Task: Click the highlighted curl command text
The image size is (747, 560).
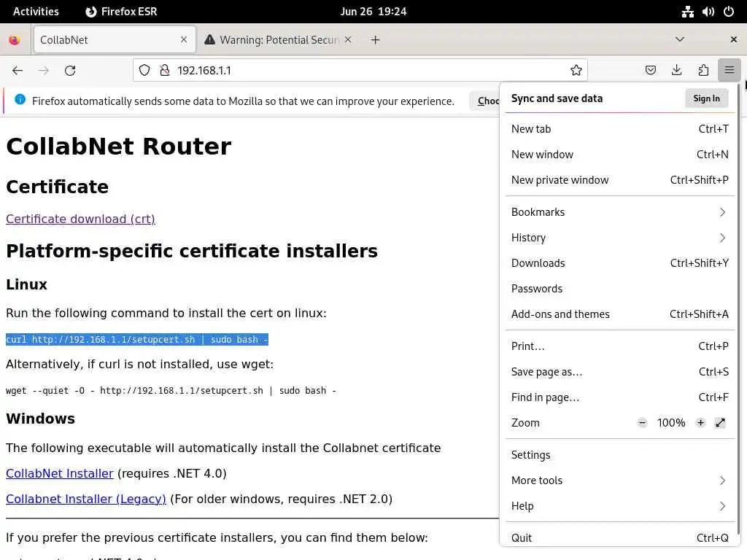Action: pos(137,340)
